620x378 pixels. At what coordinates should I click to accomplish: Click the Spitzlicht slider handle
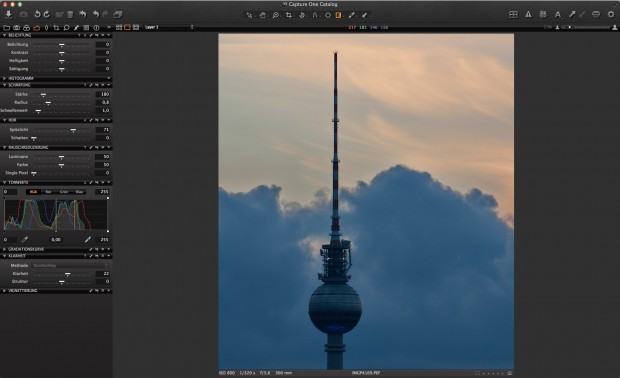pos(73,130)
